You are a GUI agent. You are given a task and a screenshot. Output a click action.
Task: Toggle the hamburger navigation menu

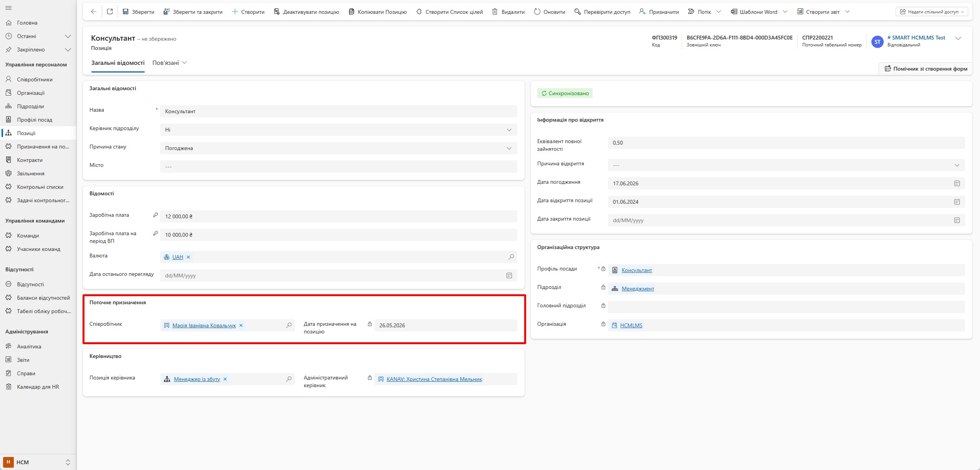coord(8,8)
